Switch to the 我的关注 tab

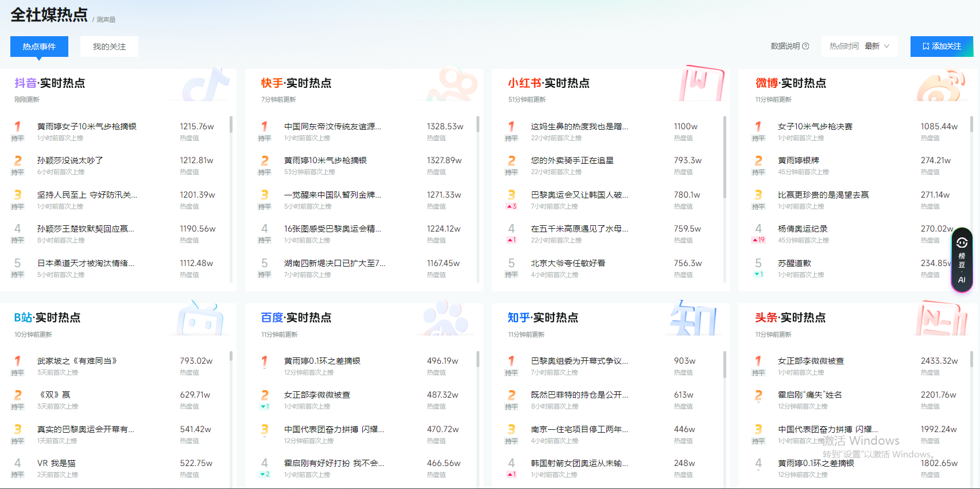[x=109, y=47]
